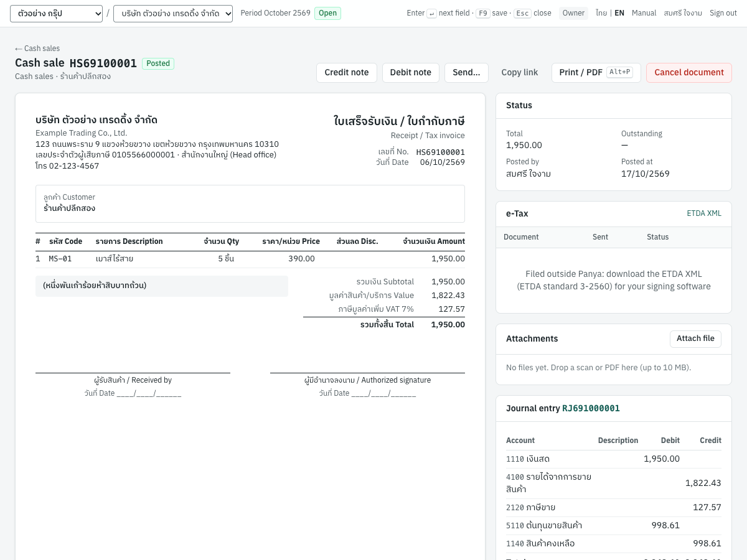Click Cancel document button
The width and height of the screenshot is (747, 560).
coord(689,73)
